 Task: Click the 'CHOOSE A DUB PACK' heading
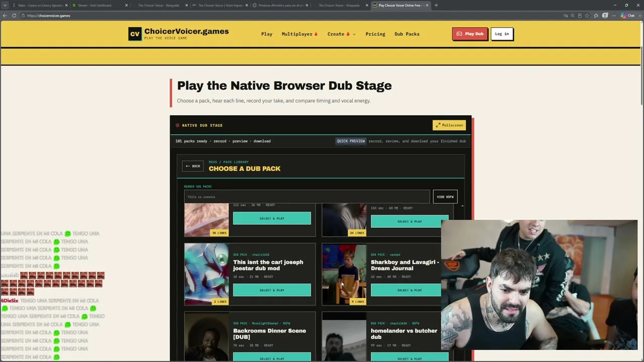(245, 169)
